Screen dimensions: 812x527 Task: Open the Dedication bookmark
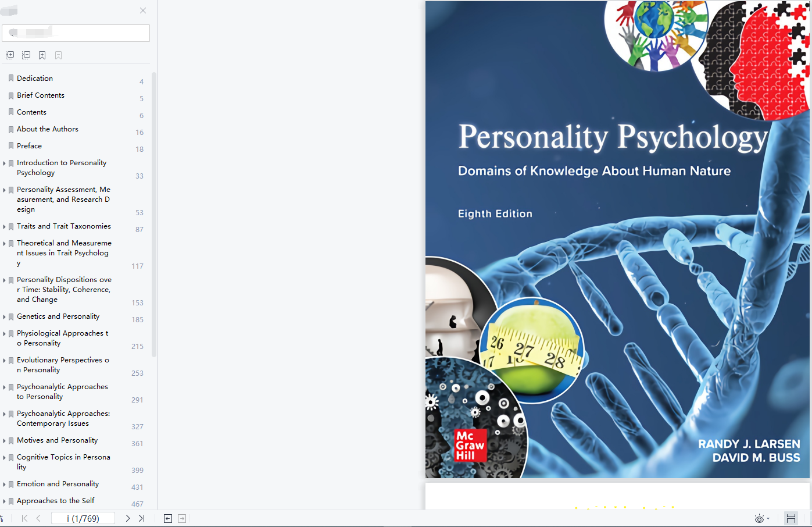click(x=35, y=78)
